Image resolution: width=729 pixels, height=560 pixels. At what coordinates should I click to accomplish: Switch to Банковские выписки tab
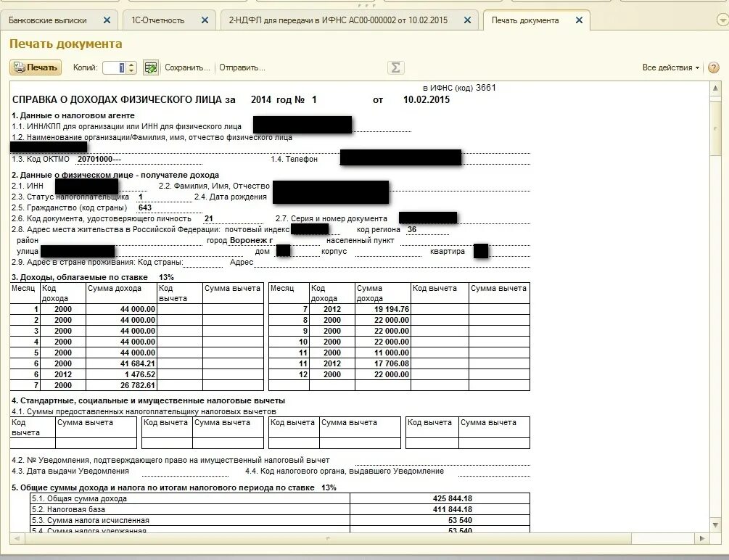coord(47,20)
